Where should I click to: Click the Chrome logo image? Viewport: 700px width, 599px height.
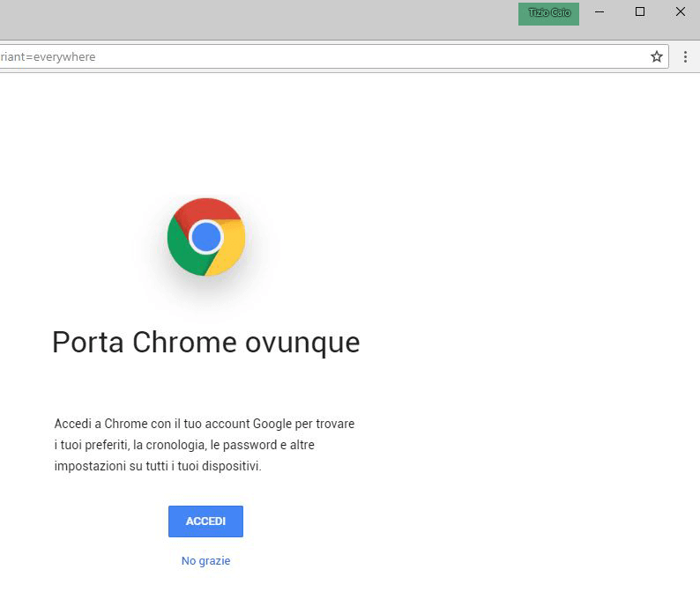[206, 237]
